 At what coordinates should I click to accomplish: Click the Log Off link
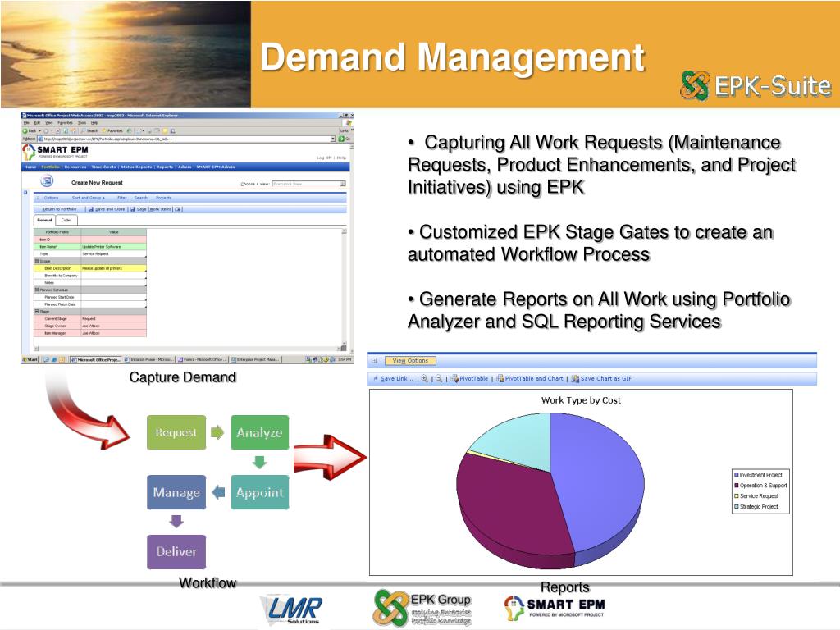coord(323,157)
